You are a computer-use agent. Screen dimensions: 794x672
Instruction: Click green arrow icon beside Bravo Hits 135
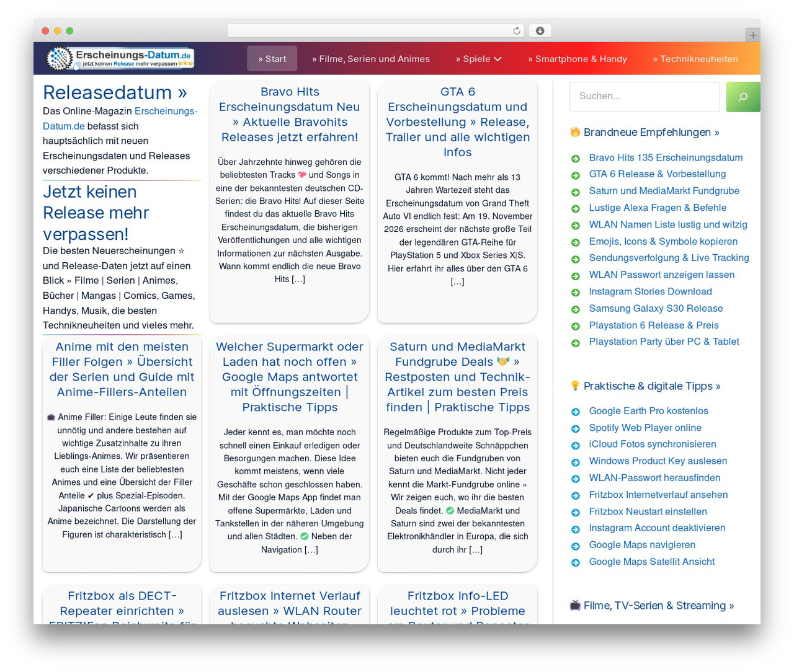576,159
